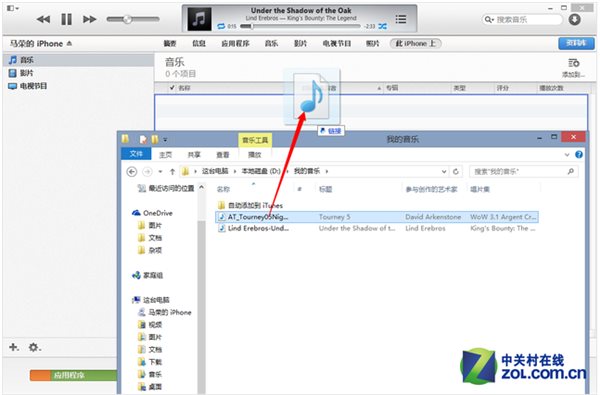Open the quick access toolbar dropdown arrow

(x=165, y=140)
